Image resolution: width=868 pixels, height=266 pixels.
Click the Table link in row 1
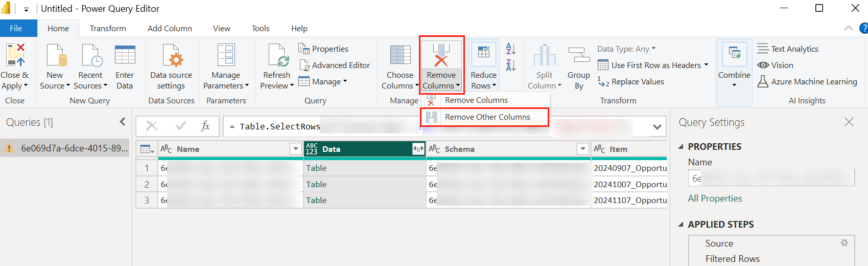pyautogui.click(x=316, y=168)
